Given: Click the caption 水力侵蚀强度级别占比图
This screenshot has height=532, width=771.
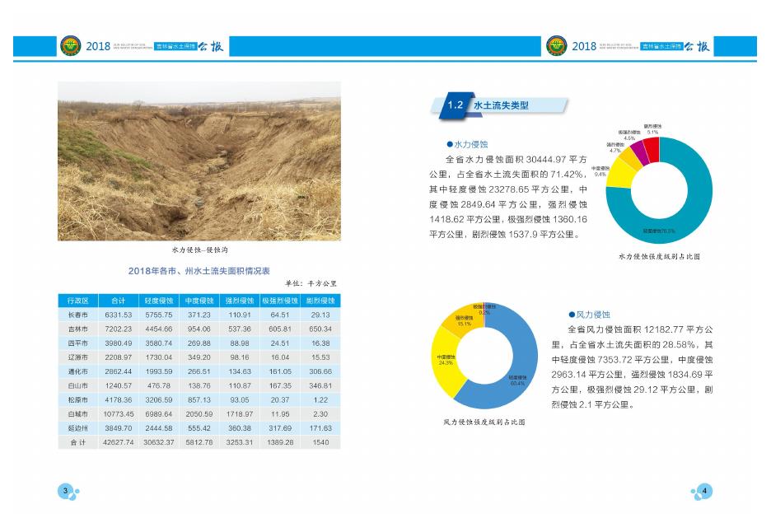Looking at the screenshot, I should (x=659, y=257).
